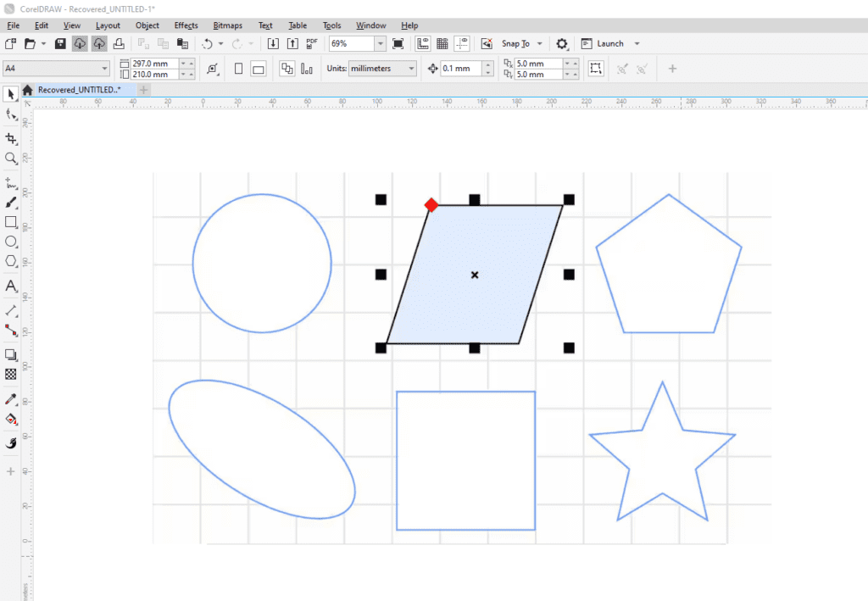
Task: Select the Crop tool
Action: pyautogui.click(x=11, y=138)
